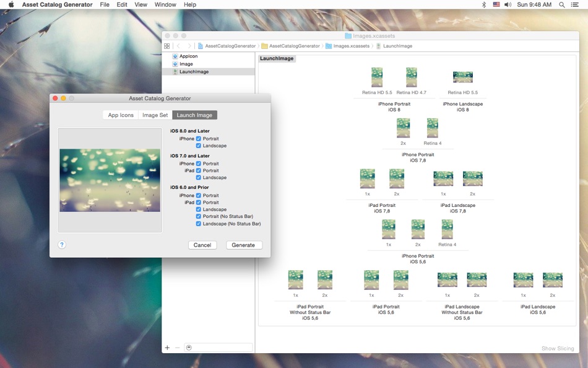This screenshot has height=368, width=588.
Task: Open Spotlight search in menu bar
Action: click(x=562, y=4)
